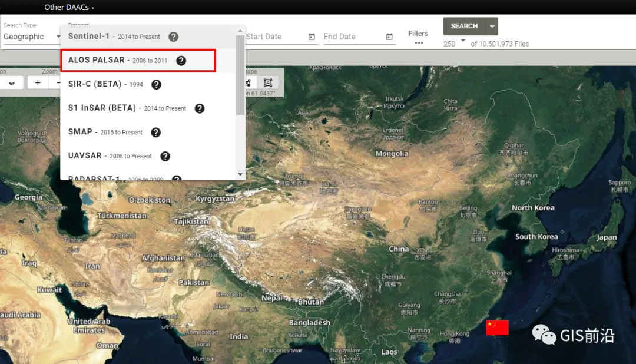The height and width of the screenshot is (364, 636).
Task: Click dataset list scrollbar down arrow
Action: (240, 174)
